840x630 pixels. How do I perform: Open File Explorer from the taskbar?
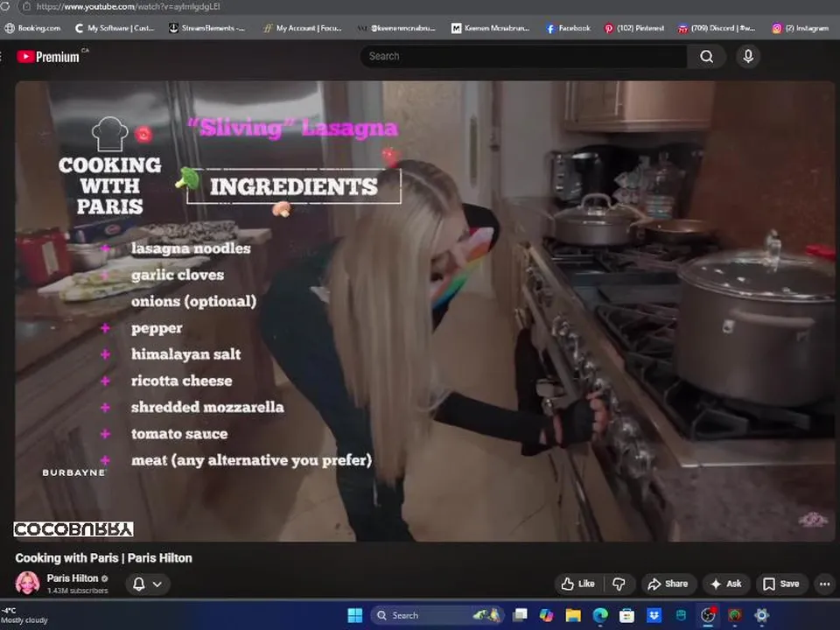(x=573, y=615)
